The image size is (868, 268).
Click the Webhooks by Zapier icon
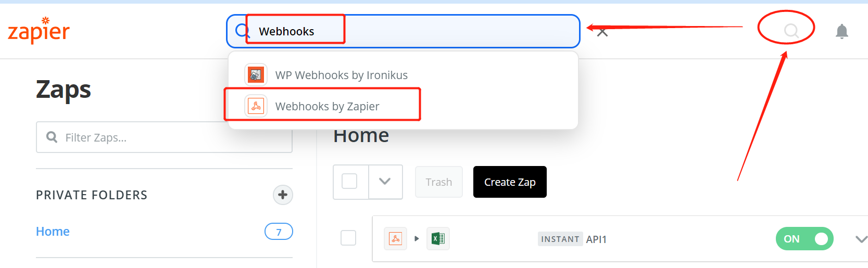(x=256, y=106)
